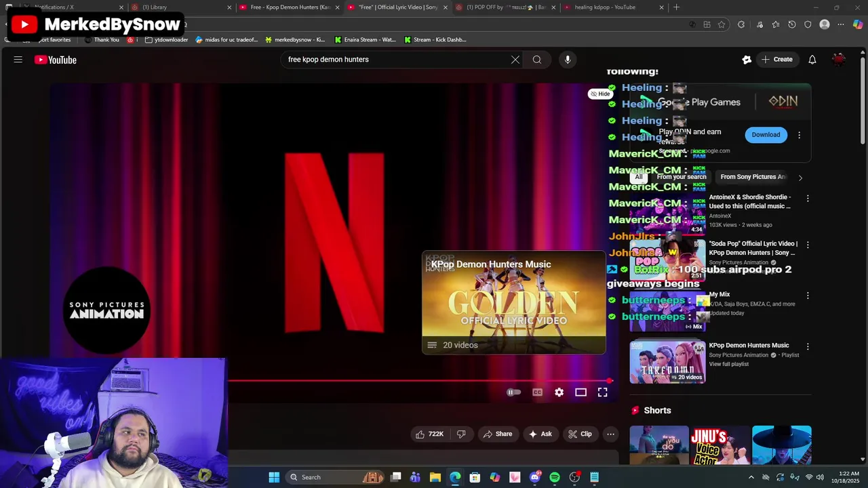Toggle closed captions CC button
The width and height of the screenshot is (868, 488).
click(537, 392)
